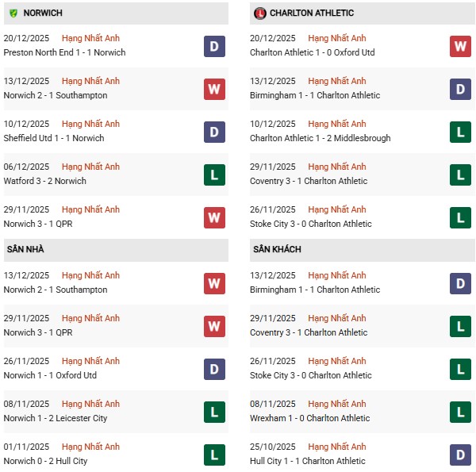Open the Norwich 0 - 2 Hull City result

click(46, 461)
